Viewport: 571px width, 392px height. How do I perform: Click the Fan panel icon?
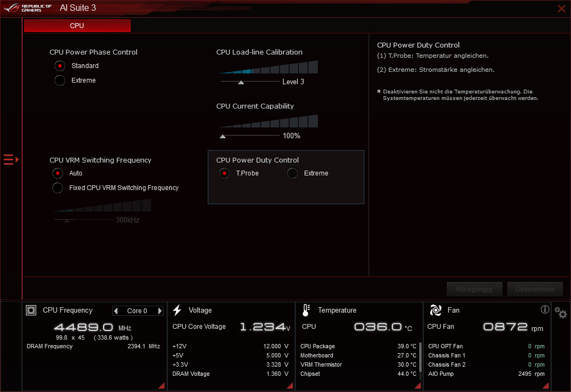[x=435, y=310]
